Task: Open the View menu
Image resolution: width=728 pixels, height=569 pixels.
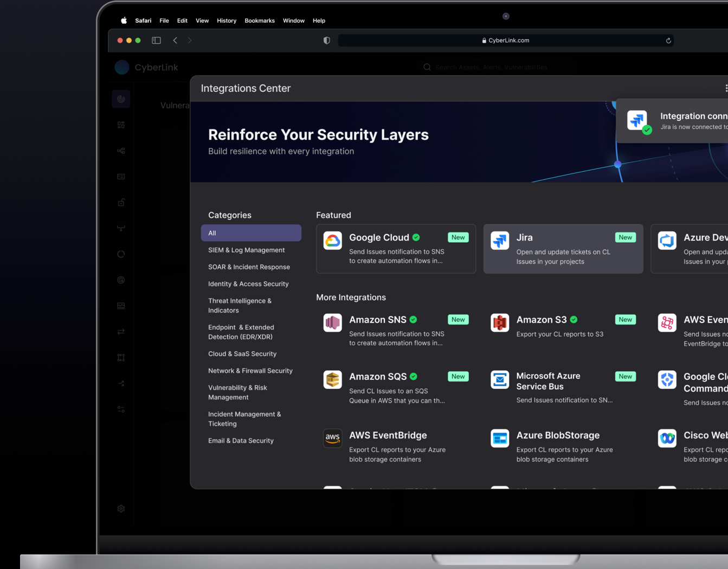Action: (202, 21)
